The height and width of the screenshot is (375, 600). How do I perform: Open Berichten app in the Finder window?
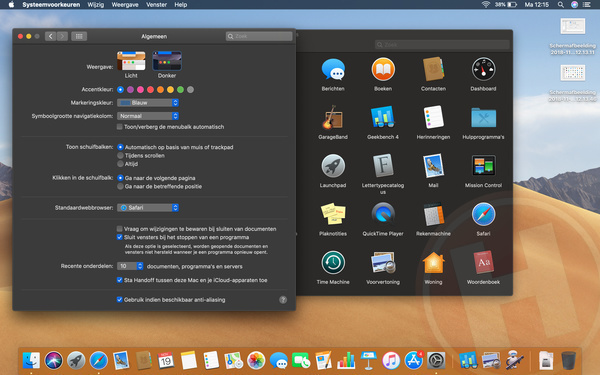pyautogui.click(x=333, y=70)
